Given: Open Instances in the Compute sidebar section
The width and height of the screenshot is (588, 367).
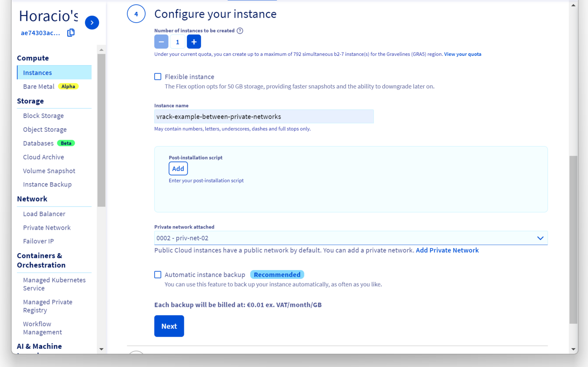Looking at the screenshot, I should coord(37,73).
